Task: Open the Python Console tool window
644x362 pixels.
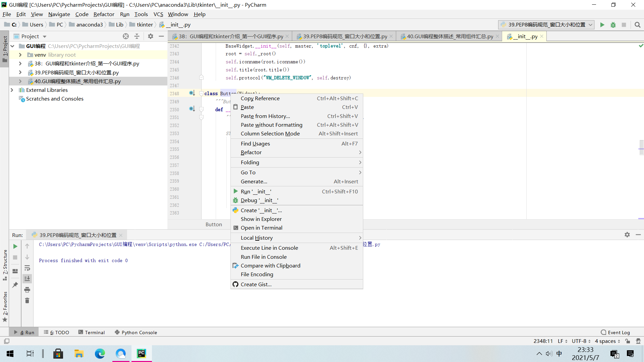Action: point(136,333)
